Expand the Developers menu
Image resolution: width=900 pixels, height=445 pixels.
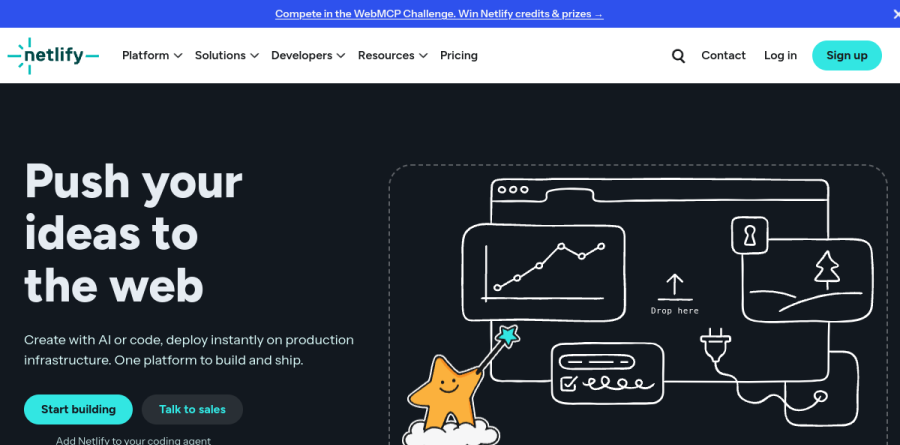308,56
